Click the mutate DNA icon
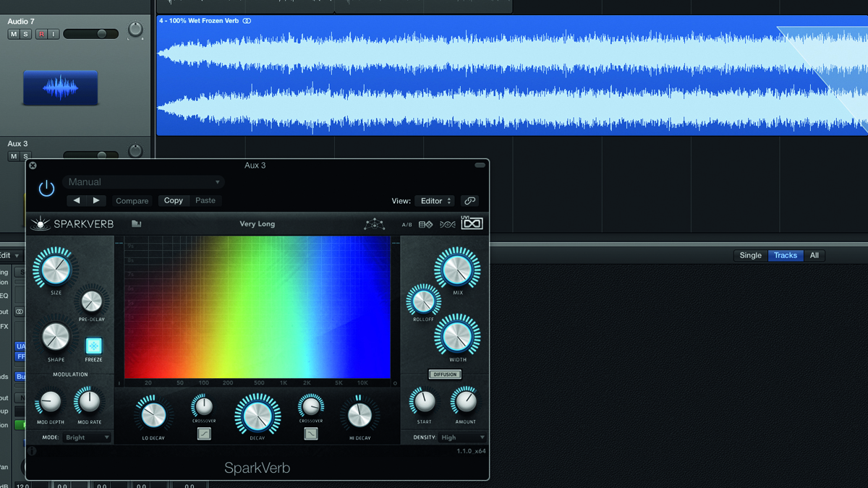The height and width of the screenshot is (488, 868). [448, 225]
